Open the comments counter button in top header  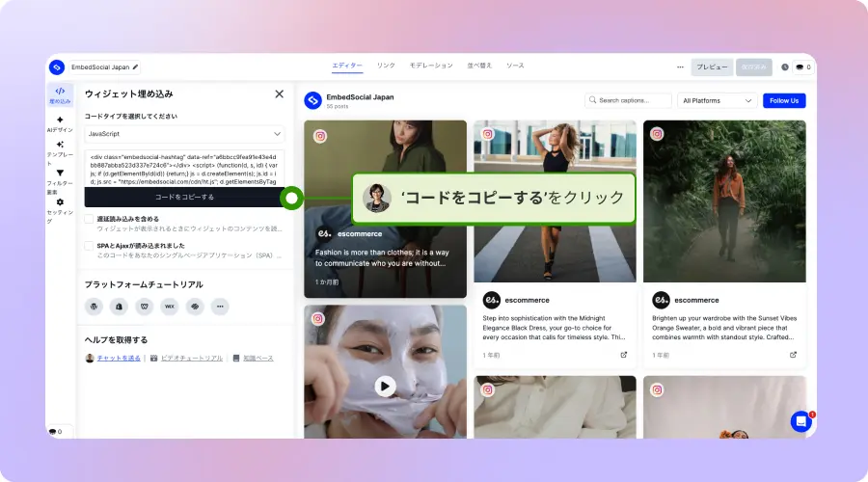coord(803,67)
